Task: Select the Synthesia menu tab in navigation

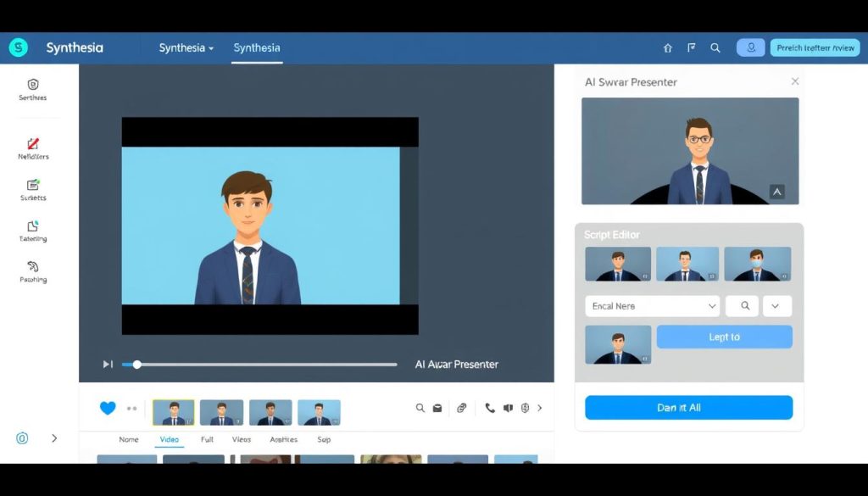Action: 256,48
